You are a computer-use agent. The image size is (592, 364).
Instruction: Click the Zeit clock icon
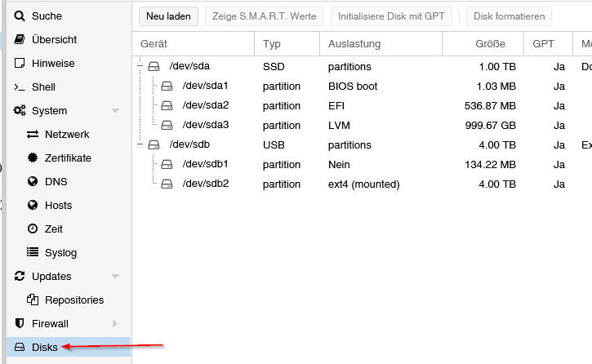pos(33,229)
